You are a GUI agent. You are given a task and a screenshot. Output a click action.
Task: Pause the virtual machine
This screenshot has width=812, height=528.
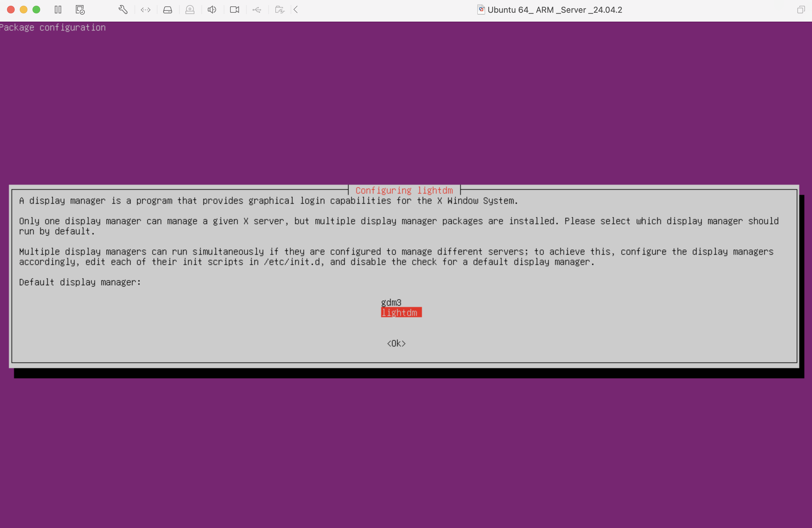[x=58, y=10]
